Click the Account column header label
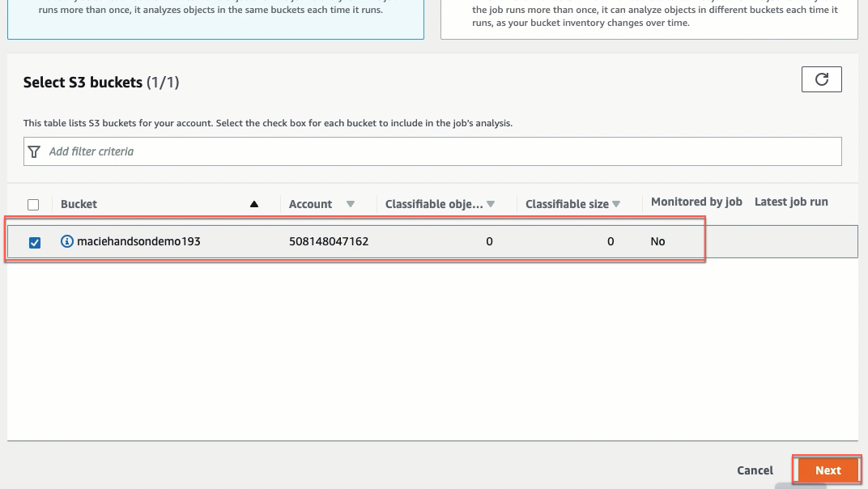The height and width of the screenshot is (489, 868). click(311, 204)
